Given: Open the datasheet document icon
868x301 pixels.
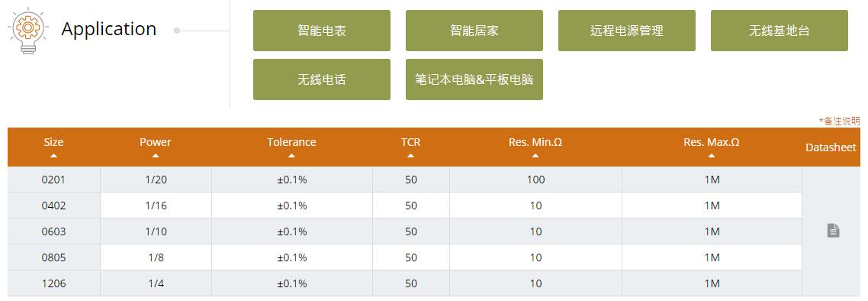Looking at the screenshot, I should click(x=833, y=231).
